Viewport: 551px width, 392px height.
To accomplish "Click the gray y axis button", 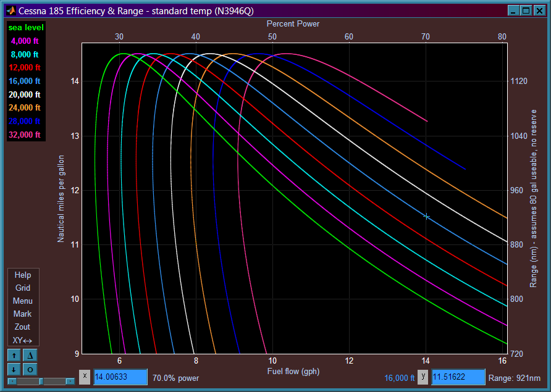I will point(423,377).
